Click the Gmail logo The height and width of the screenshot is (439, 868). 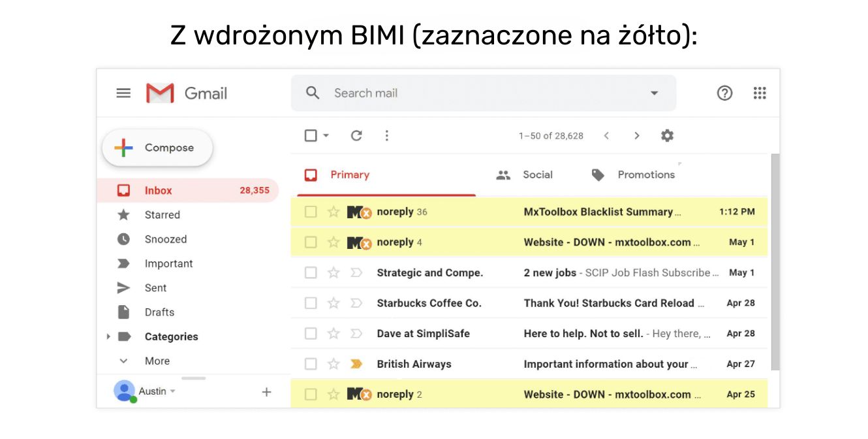(x=187, y=93)
